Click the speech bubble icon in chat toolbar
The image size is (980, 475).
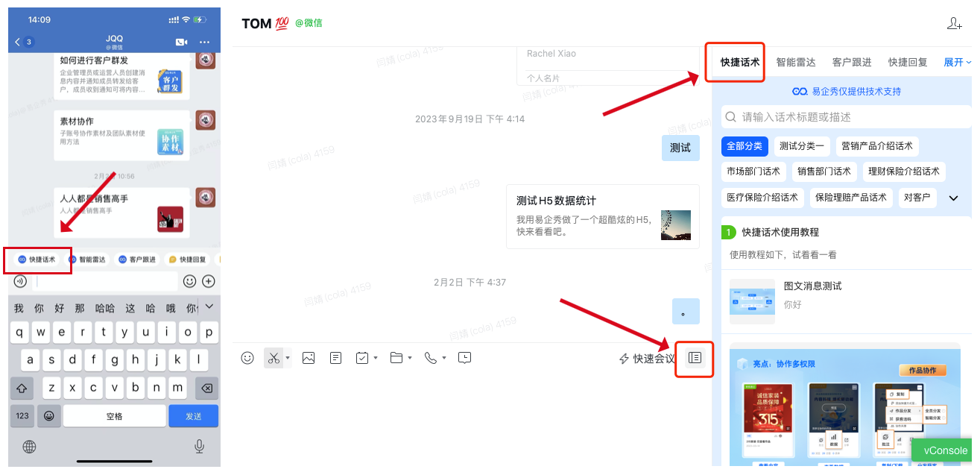[465, 358]
